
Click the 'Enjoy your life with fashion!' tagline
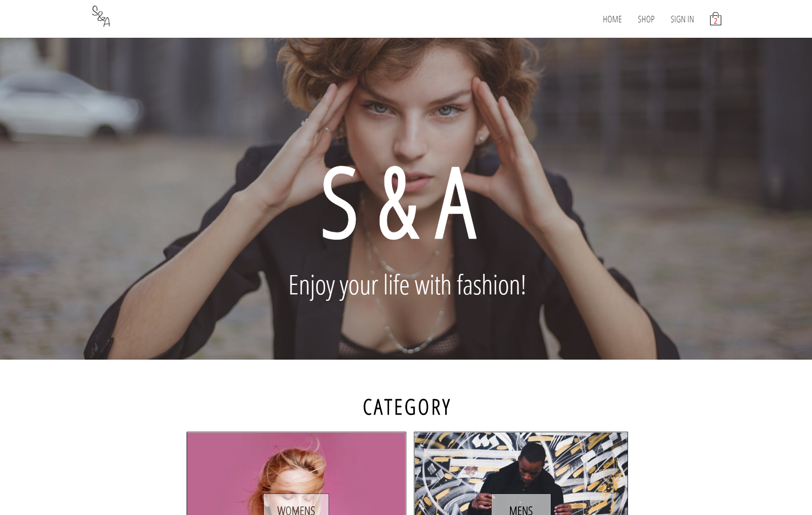[407, 285]
